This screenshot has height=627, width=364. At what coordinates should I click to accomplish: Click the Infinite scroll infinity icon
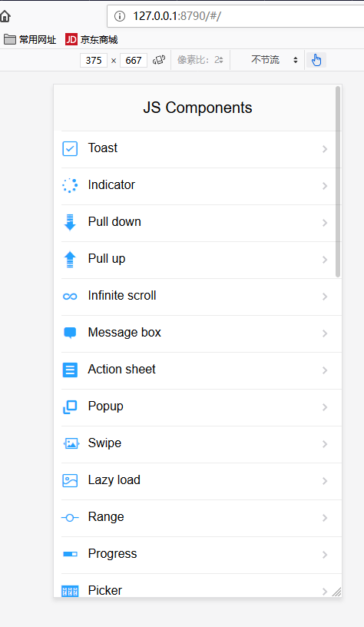(x=70, y=297)
